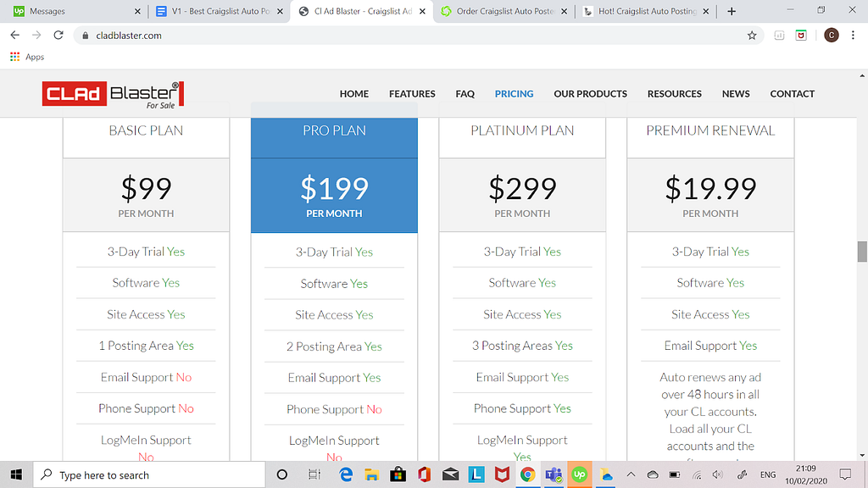Launch Microsoft Edge from taskbar

click(x=346, y=474)
